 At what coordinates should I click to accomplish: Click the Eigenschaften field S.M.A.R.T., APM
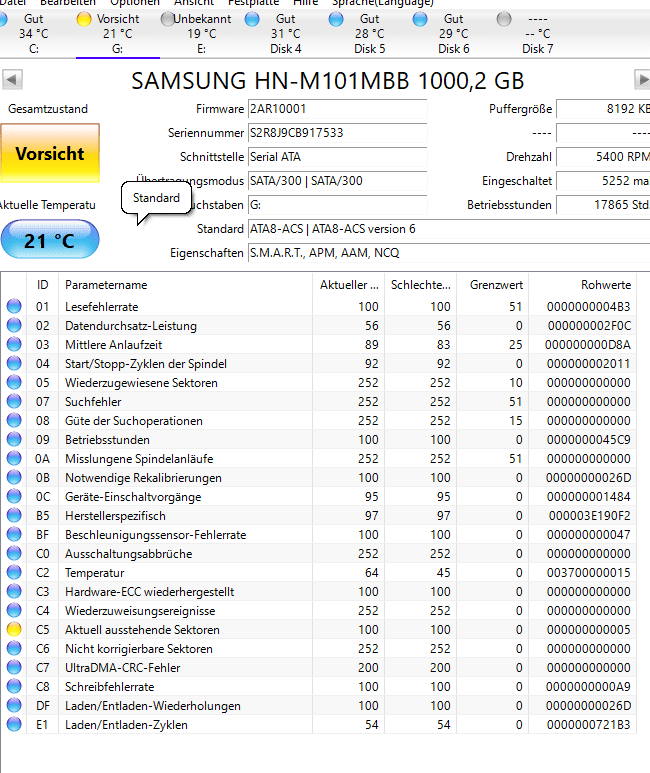[449, 253]
